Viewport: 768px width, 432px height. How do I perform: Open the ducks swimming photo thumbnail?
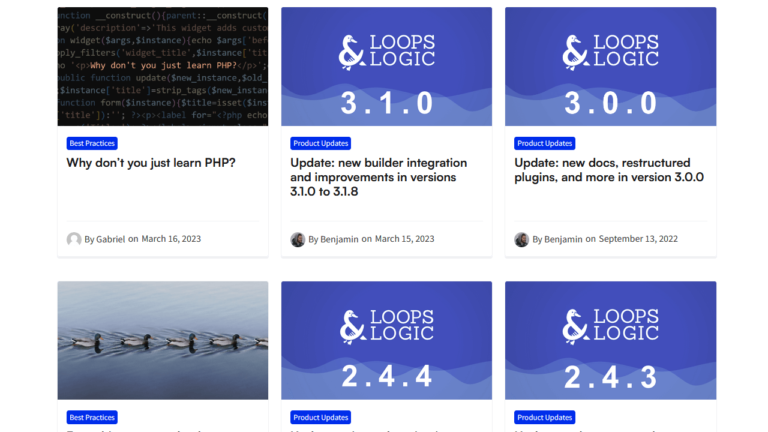[163, 340]
